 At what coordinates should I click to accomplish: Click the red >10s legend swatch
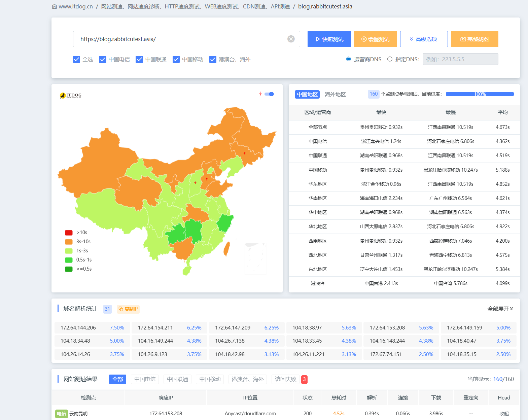click(x=69, y=233)
